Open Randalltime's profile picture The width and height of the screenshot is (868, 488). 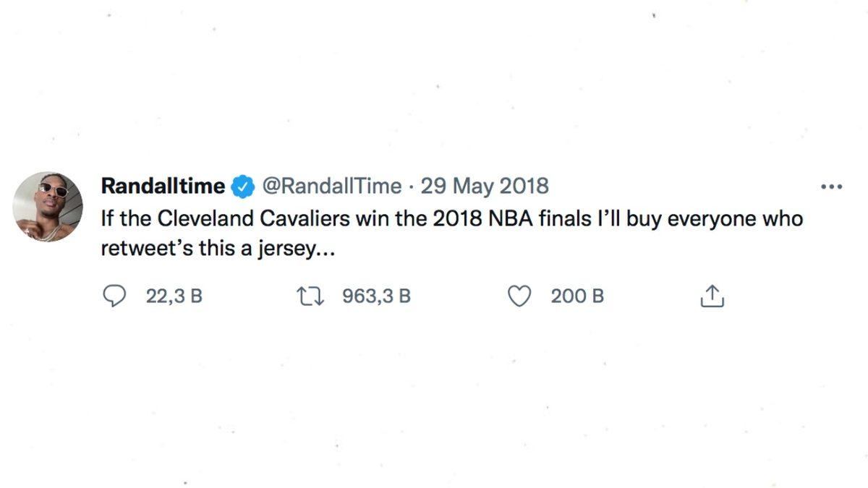[x=48, y=207]
